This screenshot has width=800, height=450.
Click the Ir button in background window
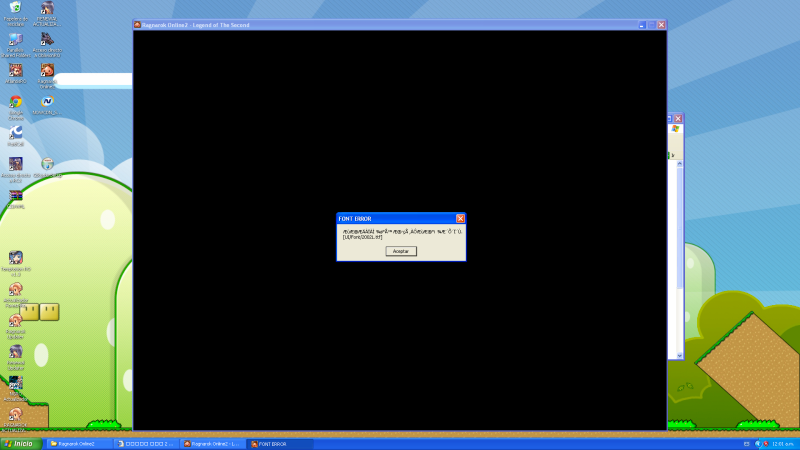(672, 155)
